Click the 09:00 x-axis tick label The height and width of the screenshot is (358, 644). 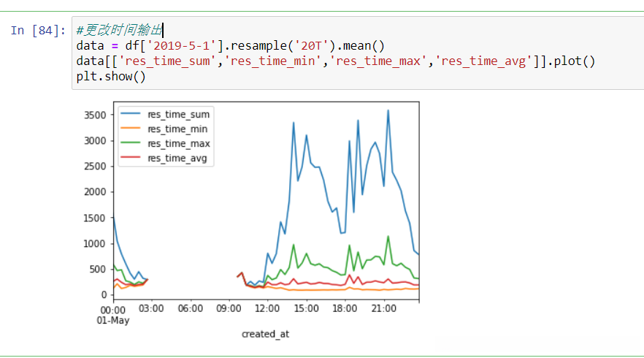pyautogui.click(x=229, y=308)
